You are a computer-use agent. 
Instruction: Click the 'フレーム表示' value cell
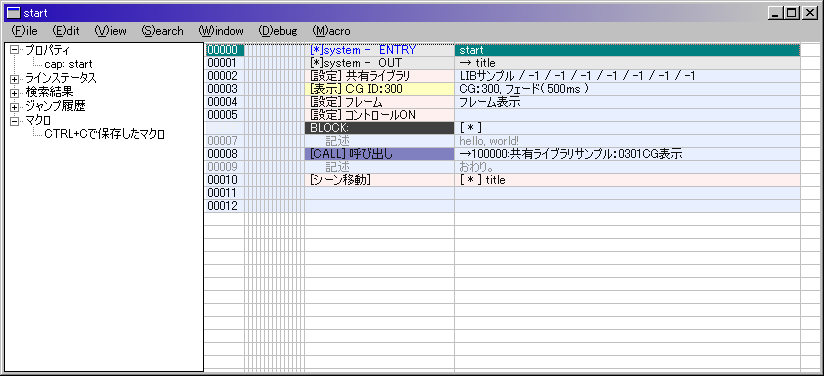[627, 102]
